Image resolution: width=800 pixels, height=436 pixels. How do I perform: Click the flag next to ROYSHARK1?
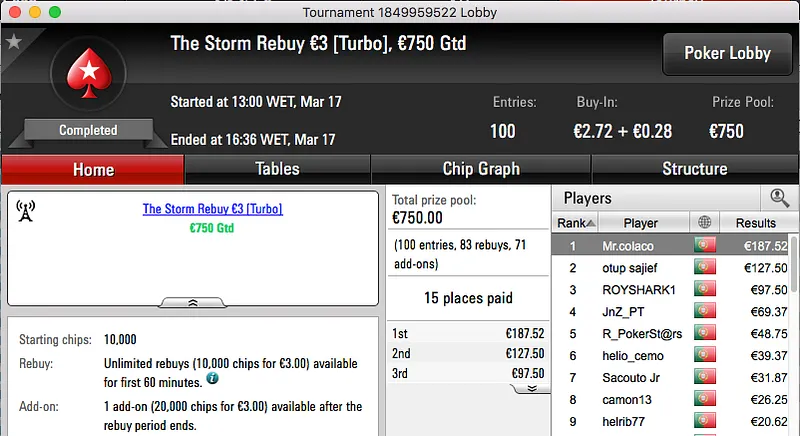[x=706, y=290]
